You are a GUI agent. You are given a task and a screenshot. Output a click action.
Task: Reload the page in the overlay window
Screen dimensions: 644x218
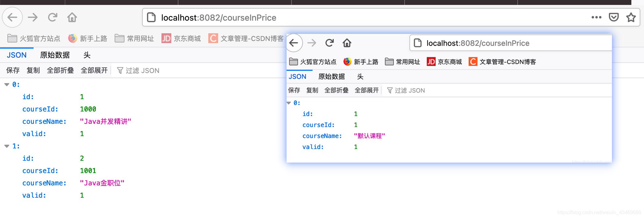(329, 43)
